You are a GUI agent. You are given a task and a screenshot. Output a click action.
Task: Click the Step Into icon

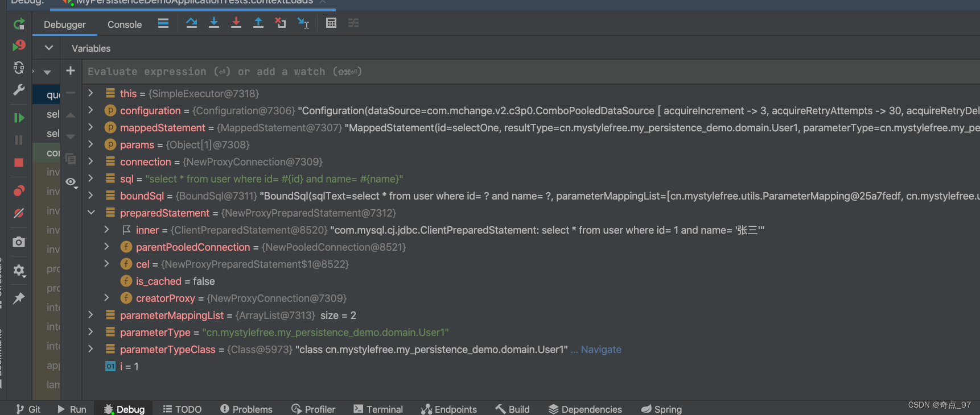(x=214, y=23)
